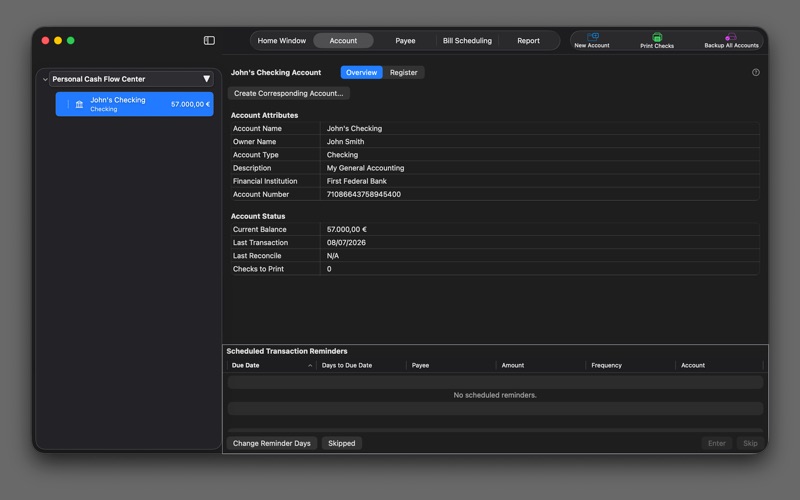Click the Print Checks toolbar icon
The height and width of the screenshot is (500, 800).
point(657,37)
